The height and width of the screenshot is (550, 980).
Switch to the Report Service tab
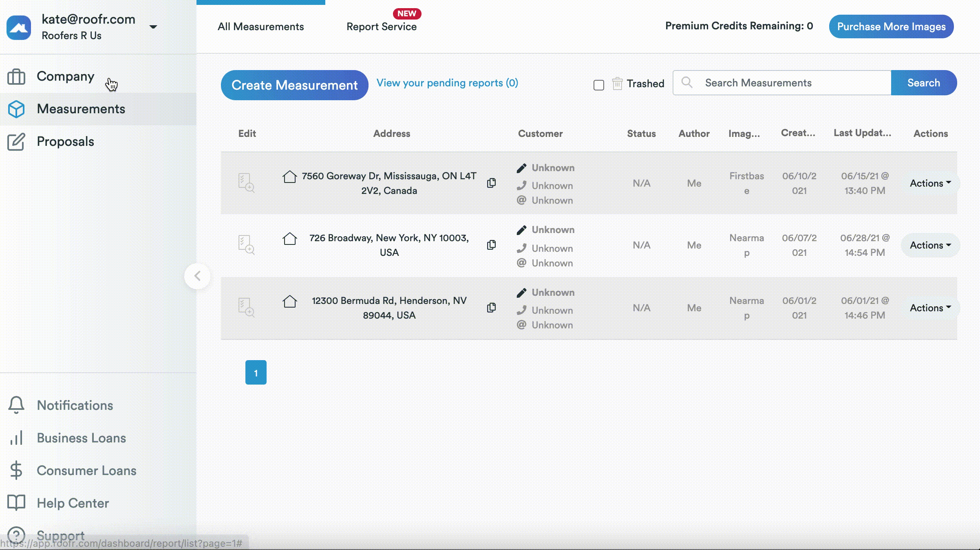[382, 26]
